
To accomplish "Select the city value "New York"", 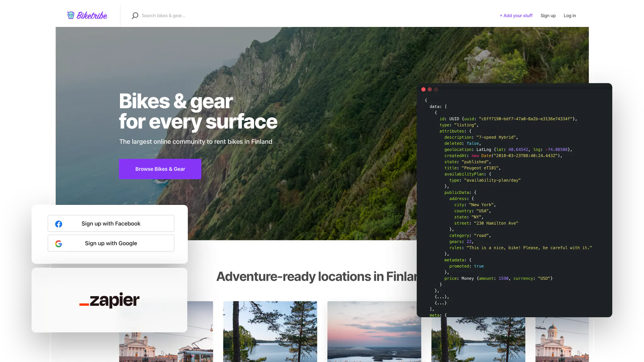I will [x=481, y=205].
